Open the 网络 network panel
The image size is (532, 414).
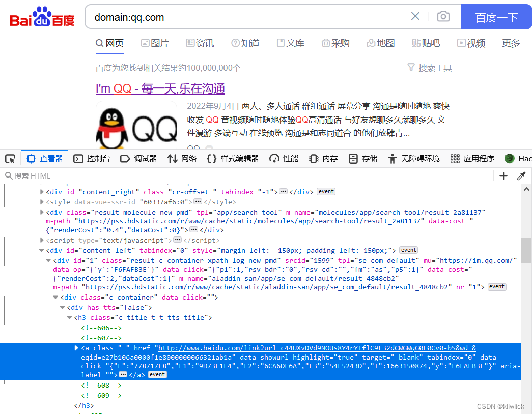click(182, 159)
